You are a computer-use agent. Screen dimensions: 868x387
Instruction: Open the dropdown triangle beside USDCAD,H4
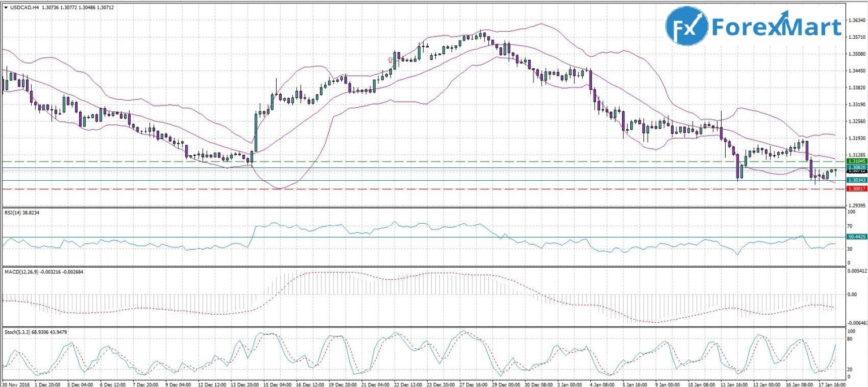click(x=5, y=7)
